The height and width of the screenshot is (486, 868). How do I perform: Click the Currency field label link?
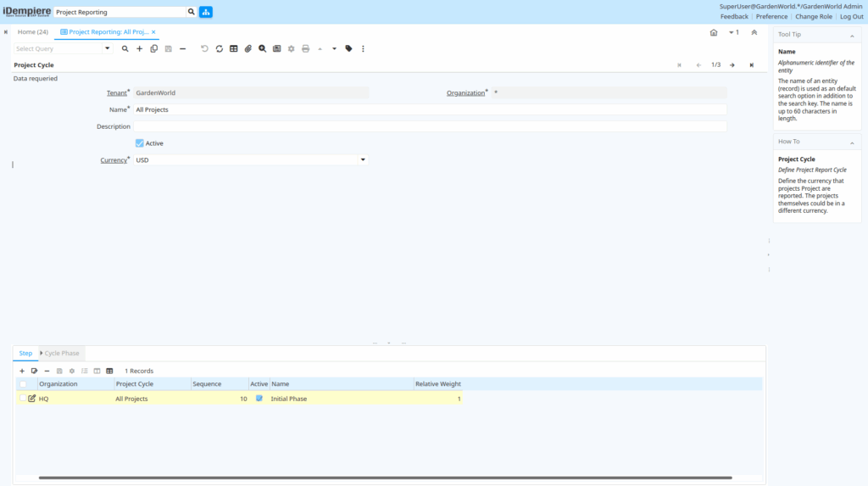point(114,160)
